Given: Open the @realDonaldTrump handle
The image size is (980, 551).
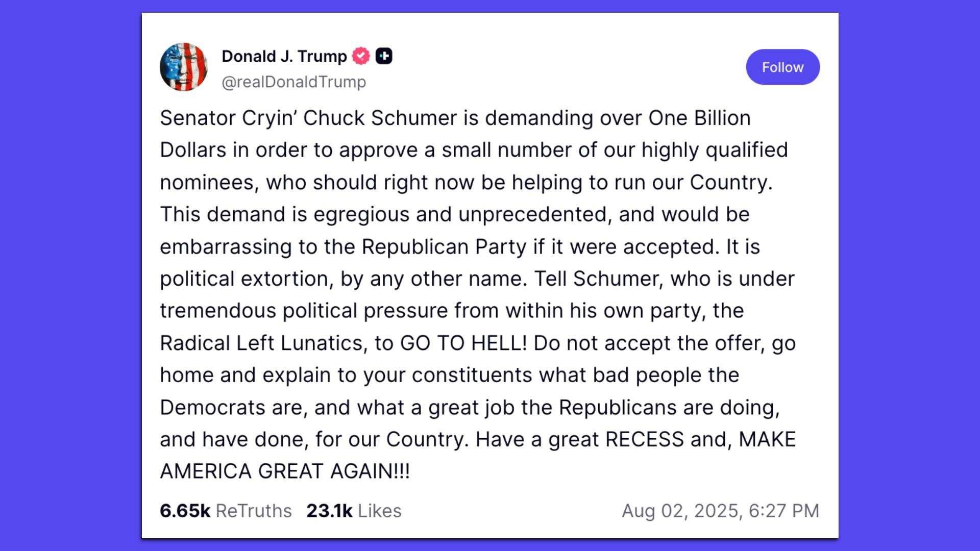Looking at the screenshot, I should [x=294, y=81].
